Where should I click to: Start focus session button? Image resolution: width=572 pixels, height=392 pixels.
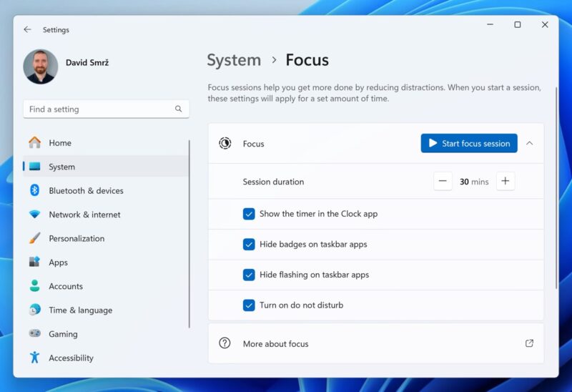[469, 143]
